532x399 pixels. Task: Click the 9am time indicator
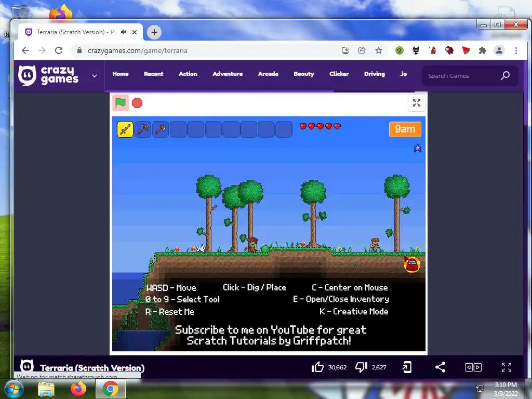[405, 129]
